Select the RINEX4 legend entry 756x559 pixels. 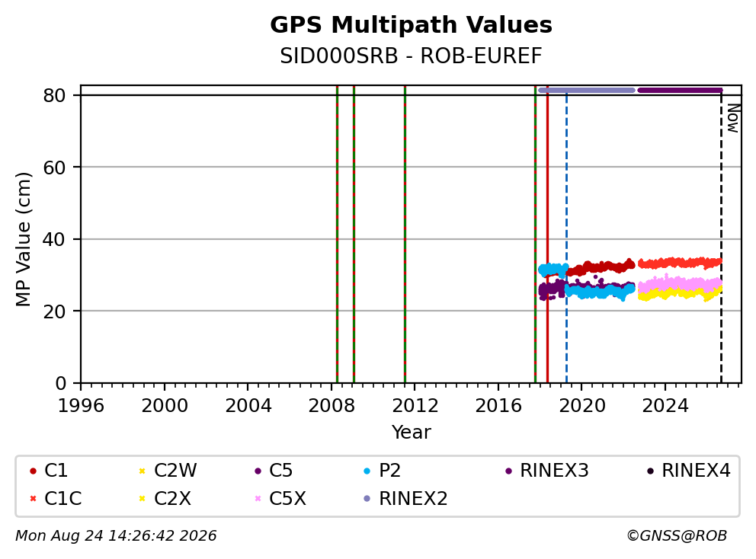pos(688,471)
